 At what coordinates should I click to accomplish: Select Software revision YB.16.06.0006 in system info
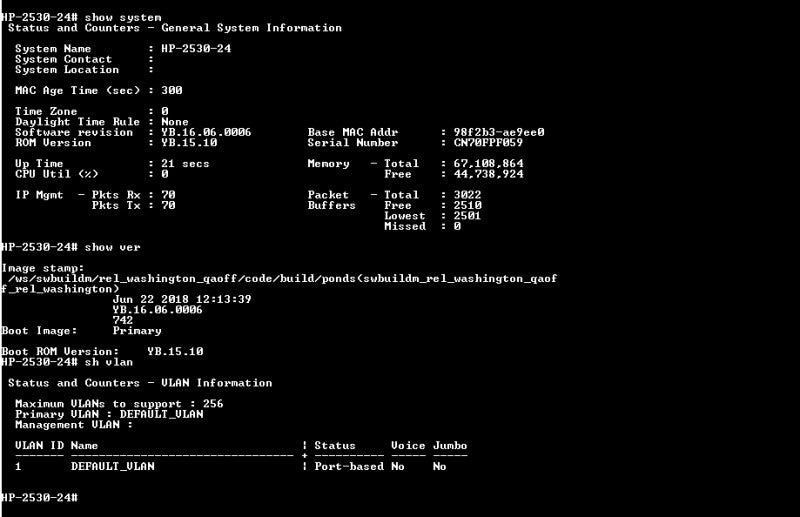tap(206, 132)
